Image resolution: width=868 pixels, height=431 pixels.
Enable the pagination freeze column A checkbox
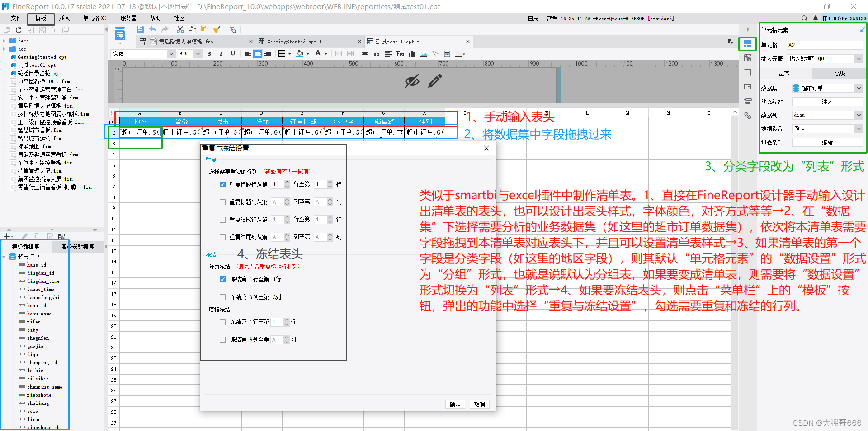click(222, 297)
